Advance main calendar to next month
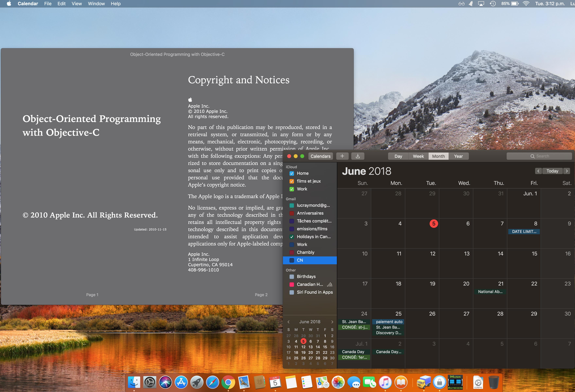This screenshot has width=575, height=392. [x=567, y=171]
